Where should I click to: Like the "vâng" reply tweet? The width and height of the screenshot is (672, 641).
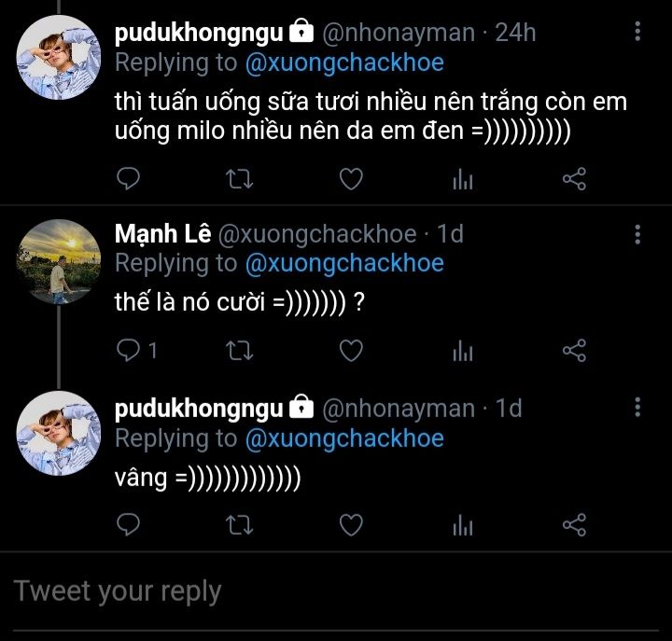tap(350, 525)
